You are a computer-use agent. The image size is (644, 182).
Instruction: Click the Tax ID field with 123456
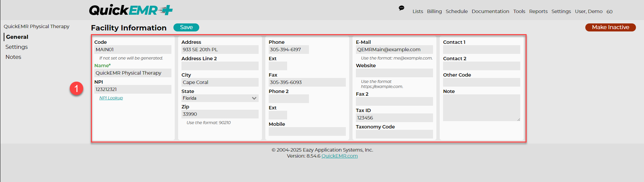point(394,118)
